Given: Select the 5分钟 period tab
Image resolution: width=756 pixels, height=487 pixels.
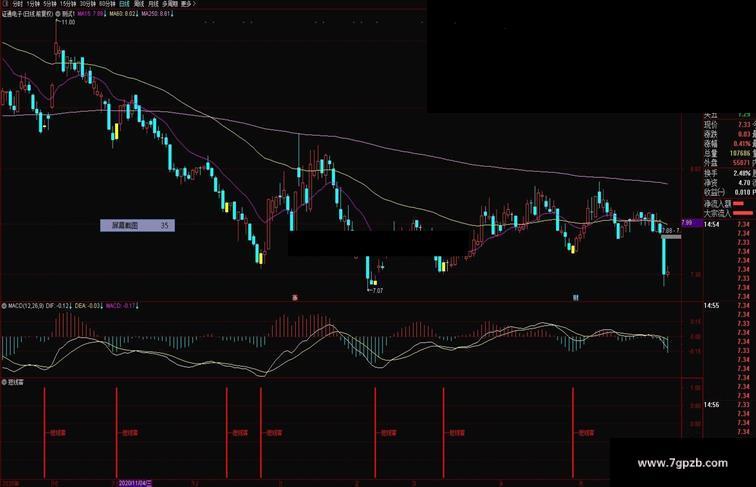Looking at the screenshot, I should (x=50, y=4).
